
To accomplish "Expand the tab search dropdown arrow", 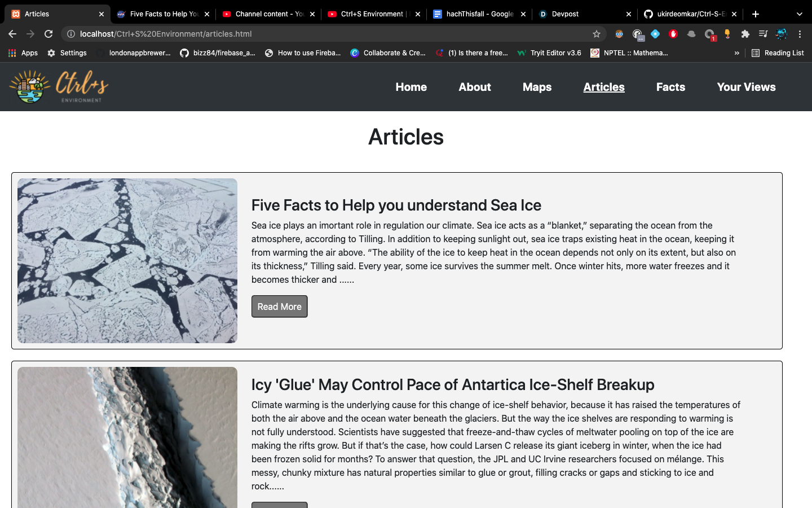I will point(799,14).
